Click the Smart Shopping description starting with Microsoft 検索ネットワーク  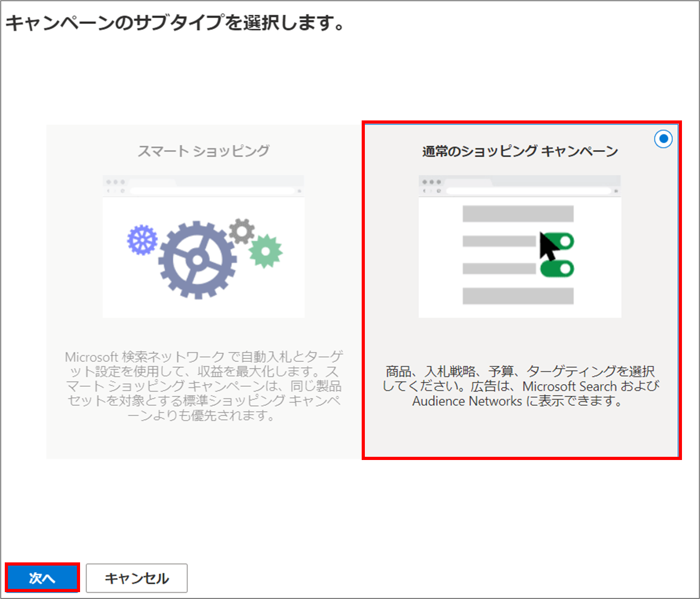pos(204,386)
